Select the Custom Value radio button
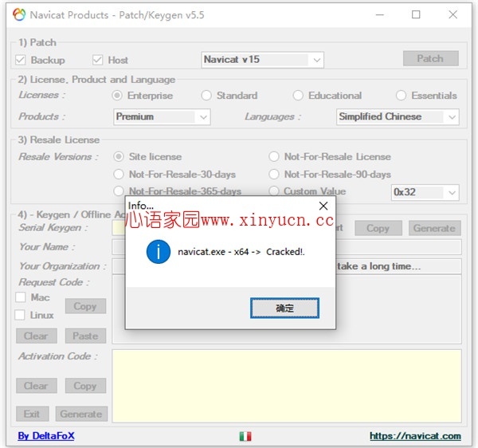Image resolution: width=478 pixels, height=448 pixels. click(274, 191)
